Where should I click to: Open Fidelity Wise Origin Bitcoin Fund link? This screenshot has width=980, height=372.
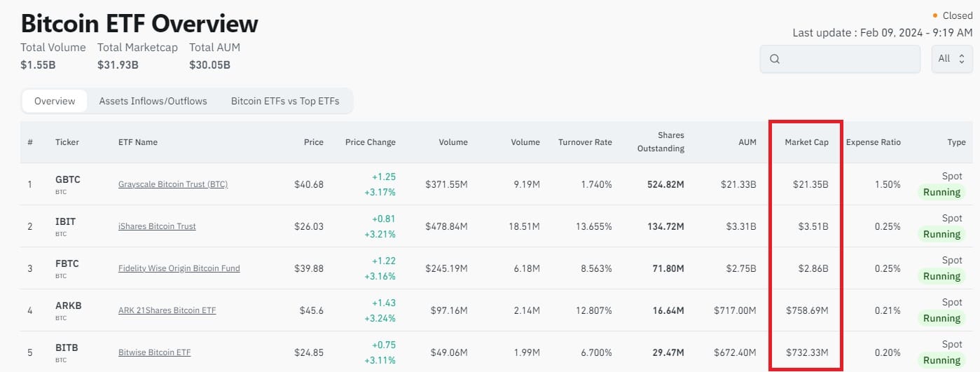(x=179, y=268)
